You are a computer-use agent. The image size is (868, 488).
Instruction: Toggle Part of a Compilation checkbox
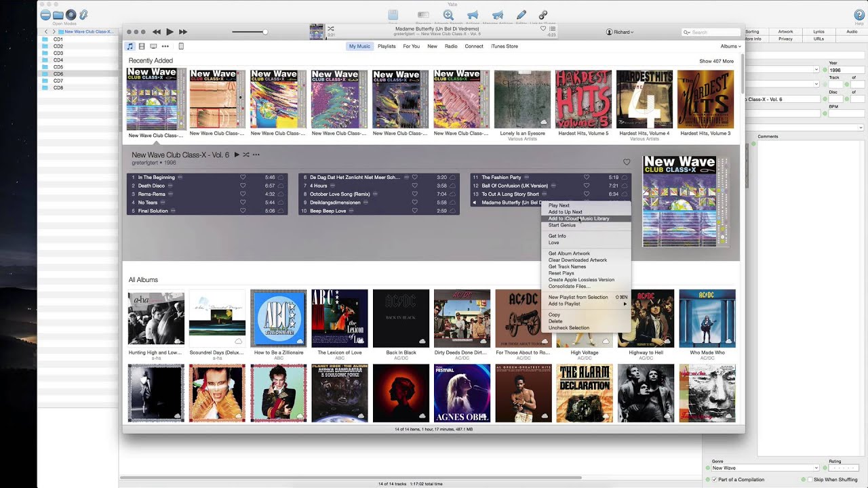[715, 480]
